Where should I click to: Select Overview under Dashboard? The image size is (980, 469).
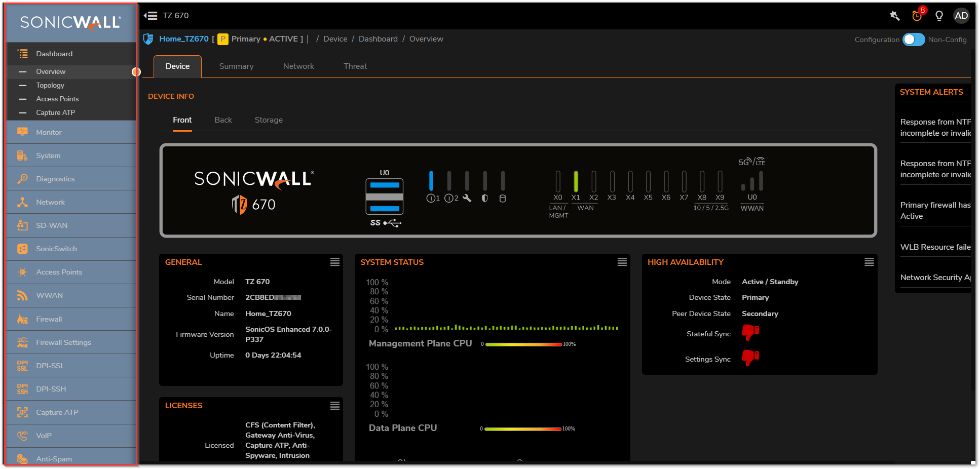(71, 71)
